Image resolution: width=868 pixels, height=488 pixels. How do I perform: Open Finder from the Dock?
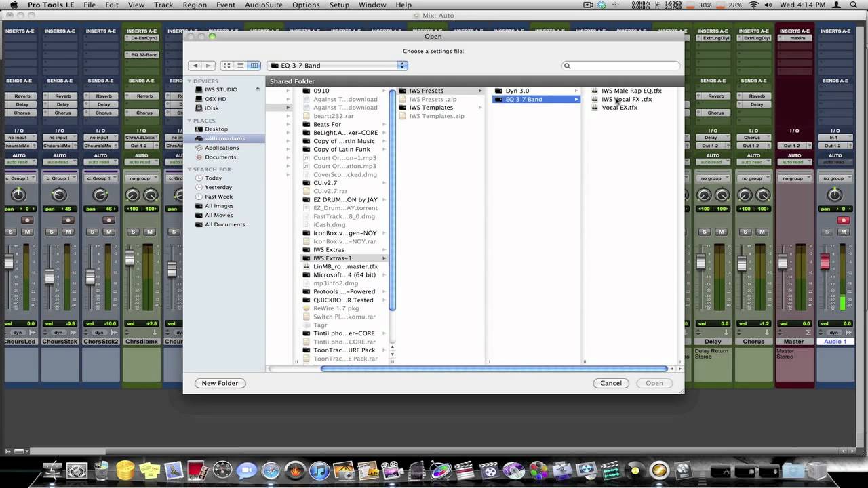52,470
